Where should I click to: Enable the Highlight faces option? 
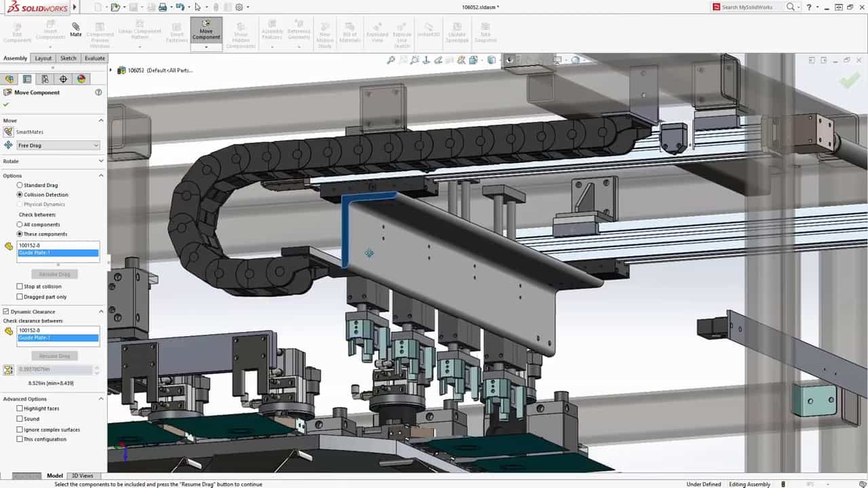tap(20, 408)
